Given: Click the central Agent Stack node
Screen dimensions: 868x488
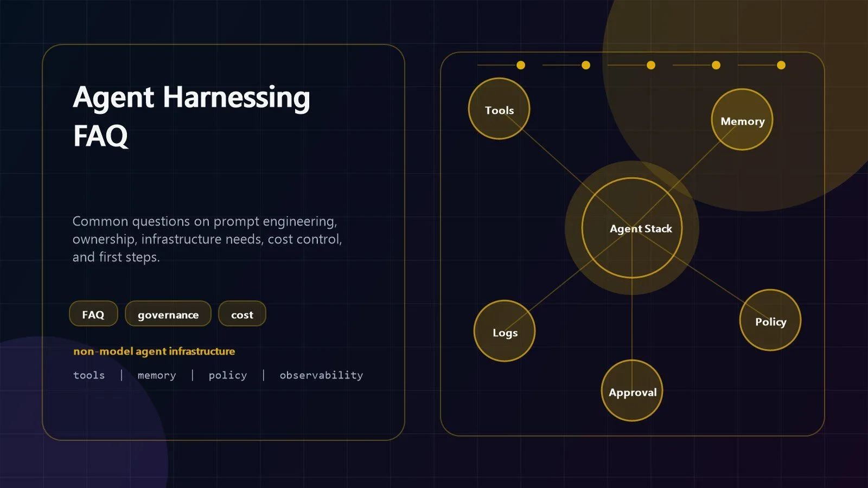Looking at the screenshot, I should [x=632, y=228].
